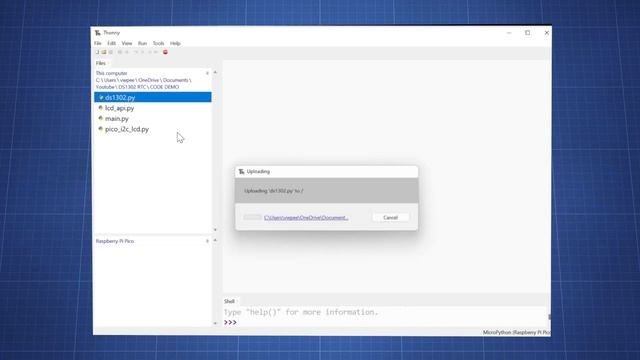Open the This computer panel menu icon
The width and height of the screenshot is (640, 360).
207,73
